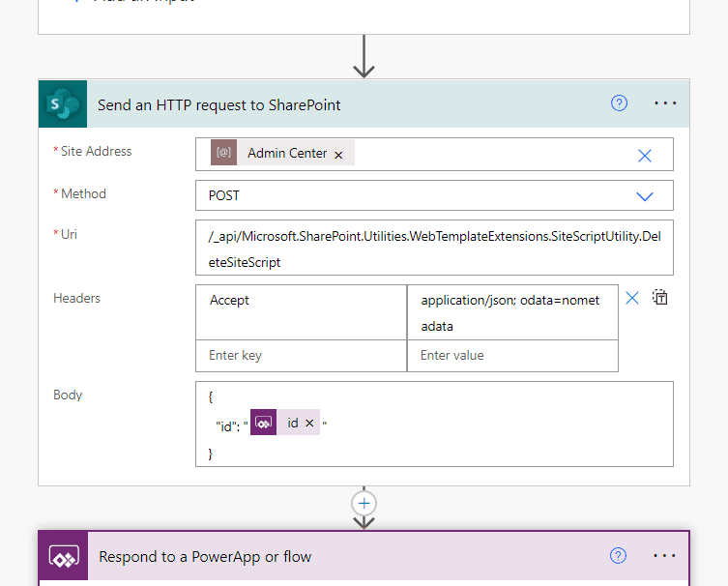
Task: Click the SharePoint action connector icon
Action: [63, 104]
